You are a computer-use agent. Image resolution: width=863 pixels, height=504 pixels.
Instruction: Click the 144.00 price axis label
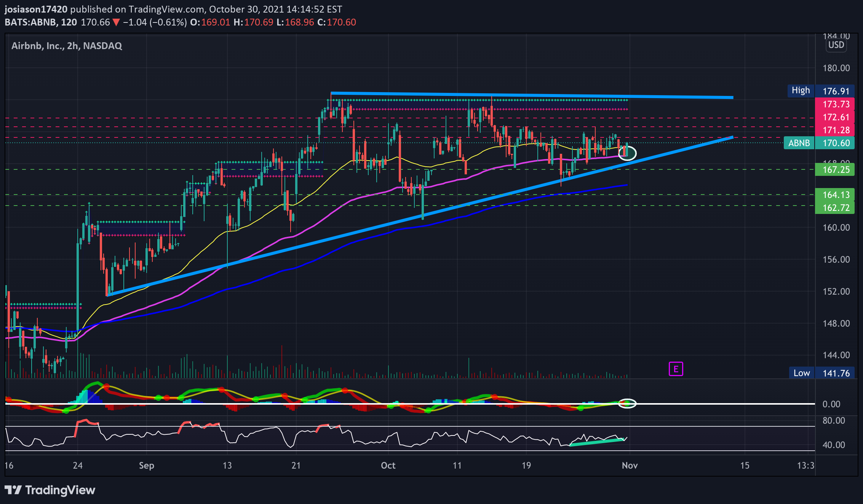[x=836, y=355]
